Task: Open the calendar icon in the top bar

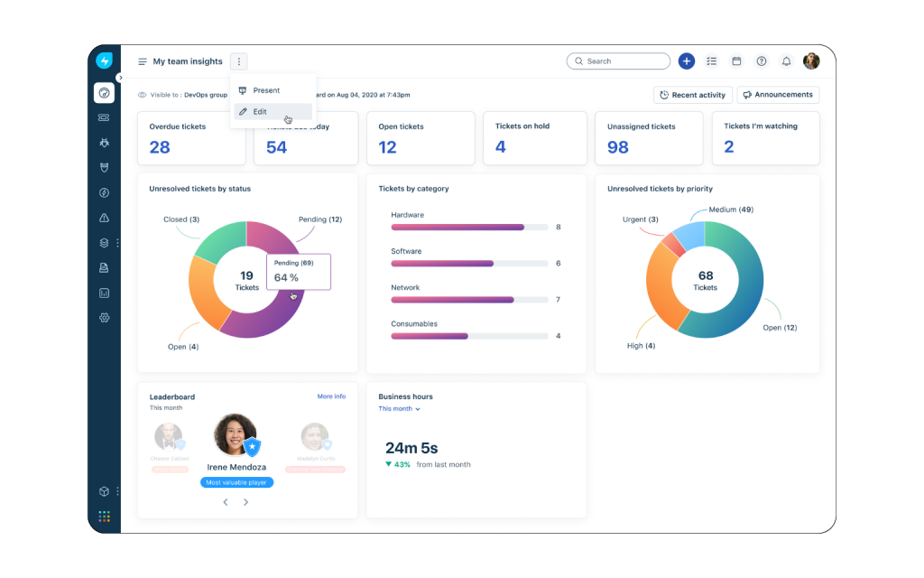Action: 736,61
